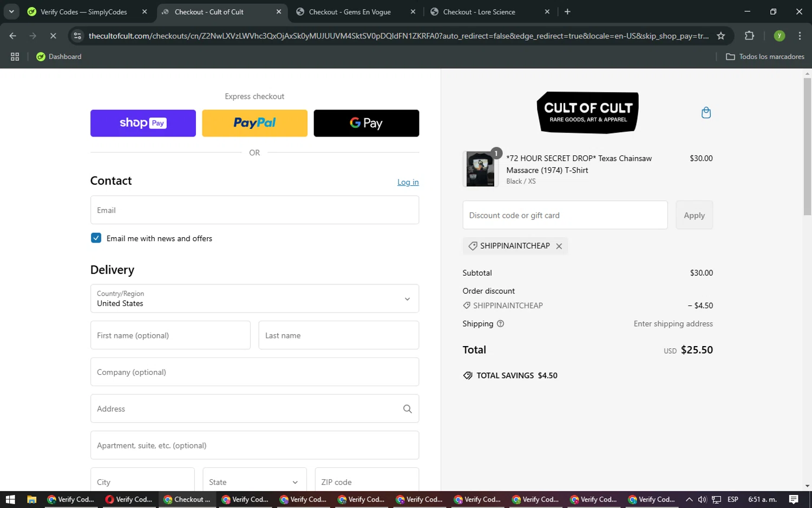Go forward in browser history
This screenshot has width=812, height=508.
pyautogui.click(x=33, y=36)
